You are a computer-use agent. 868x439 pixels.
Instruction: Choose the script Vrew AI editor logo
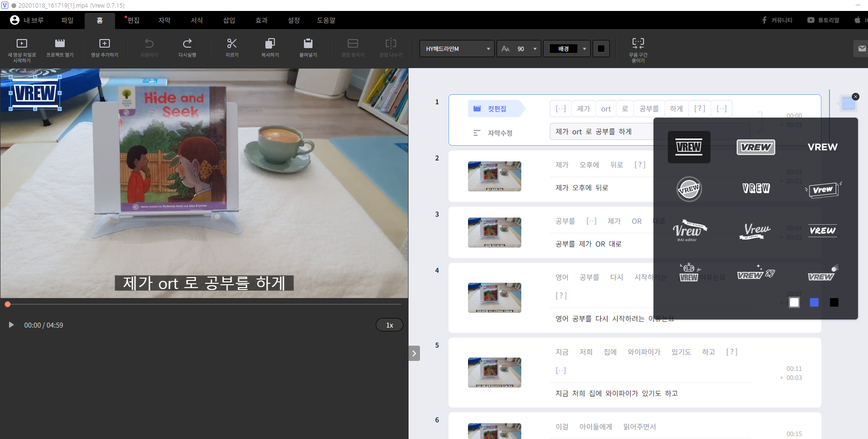tap(756, 231)
